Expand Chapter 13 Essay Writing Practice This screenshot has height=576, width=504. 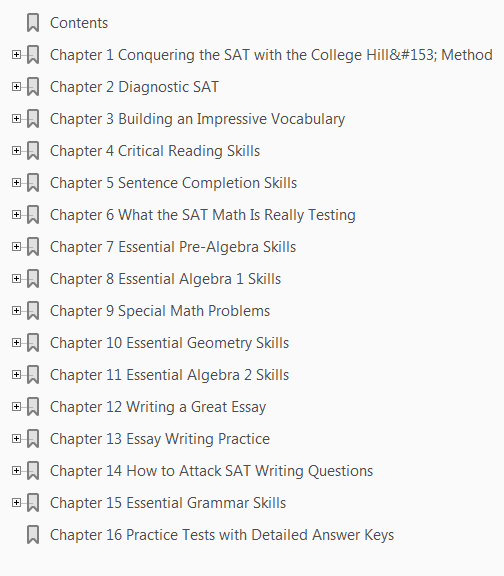pos(16,438)
